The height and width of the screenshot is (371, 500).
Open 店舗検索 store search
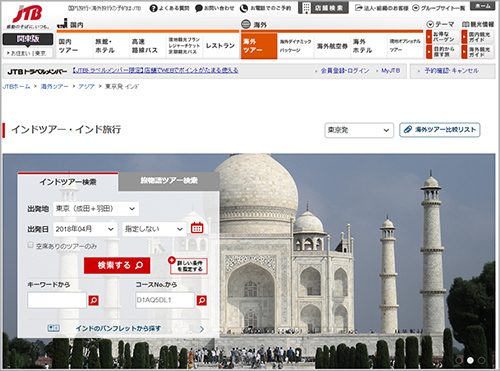pyautogui.click(x=323, y=8)
